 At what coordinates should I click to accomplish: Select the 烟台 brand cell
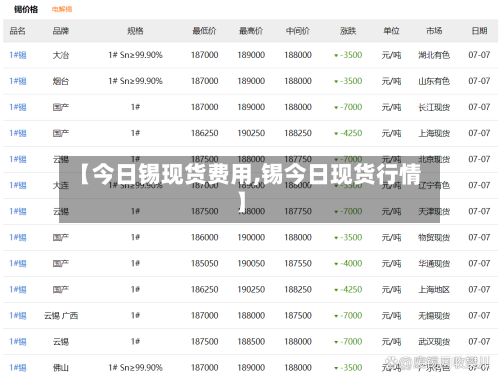(x=61, y=81)
